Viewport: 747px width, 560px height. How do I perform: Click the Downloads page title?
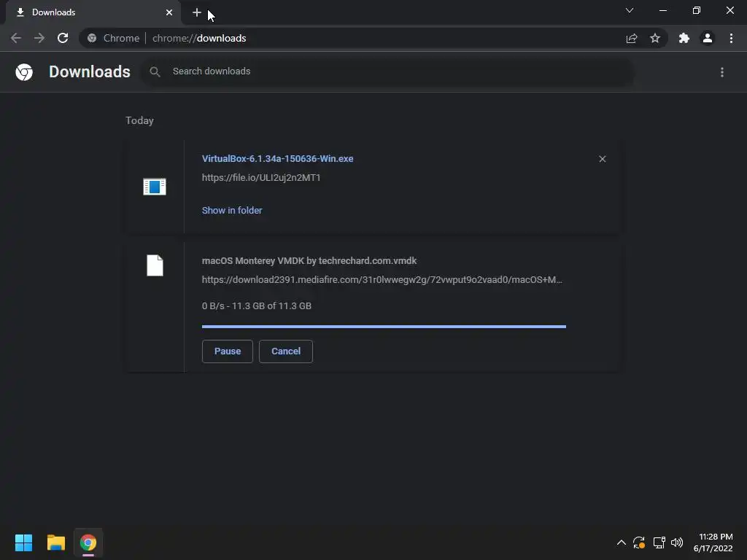90,71
